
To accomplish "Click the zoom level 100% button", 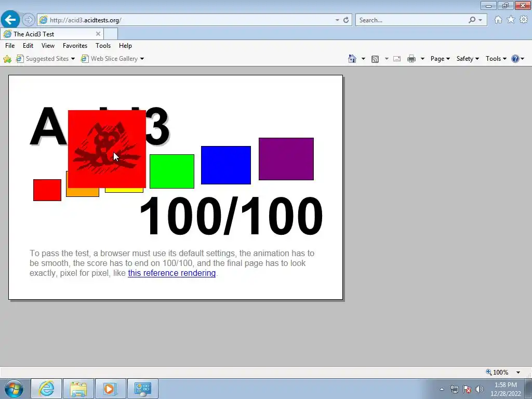I will [x=497, y=372].
